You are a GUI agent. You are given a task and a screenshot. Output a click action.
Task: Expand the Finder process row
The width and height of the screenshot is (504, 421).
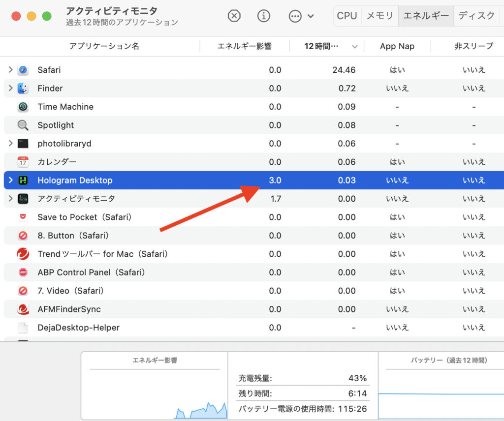click(x=10, y=88)
